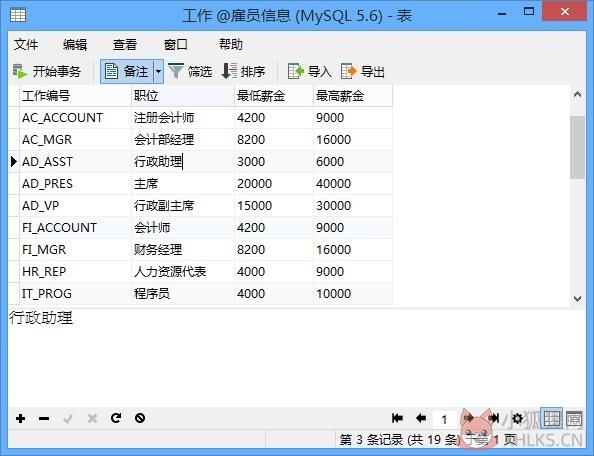Image resolution: width=594 pixels, height=456 pixels.
Task: Jump to the first page of records
Action: (397, 418)
